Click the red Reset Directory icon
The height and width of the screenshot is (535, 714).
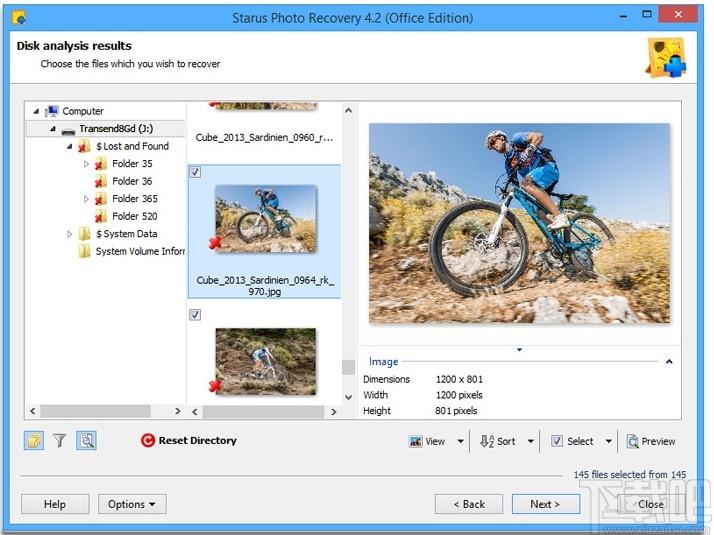pos(148,440)
